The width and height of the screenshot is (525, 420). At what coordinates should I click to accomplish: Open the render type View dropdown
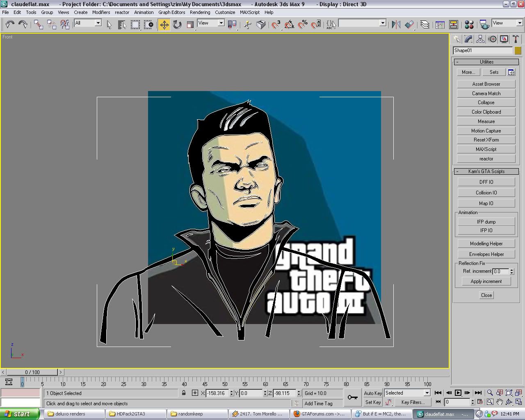click(x=507, y=23)
